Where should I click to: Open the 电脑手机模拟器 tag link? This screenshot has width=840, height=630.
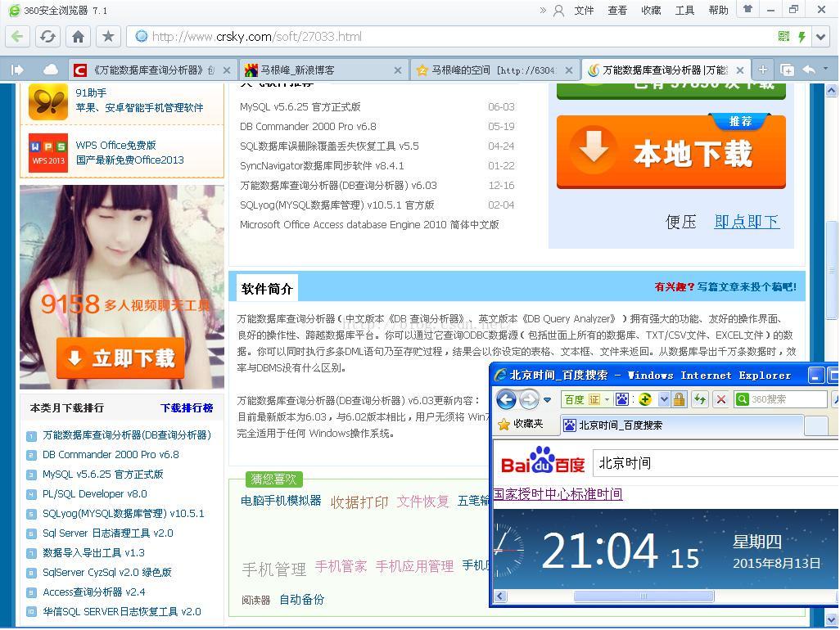(281, 501)
